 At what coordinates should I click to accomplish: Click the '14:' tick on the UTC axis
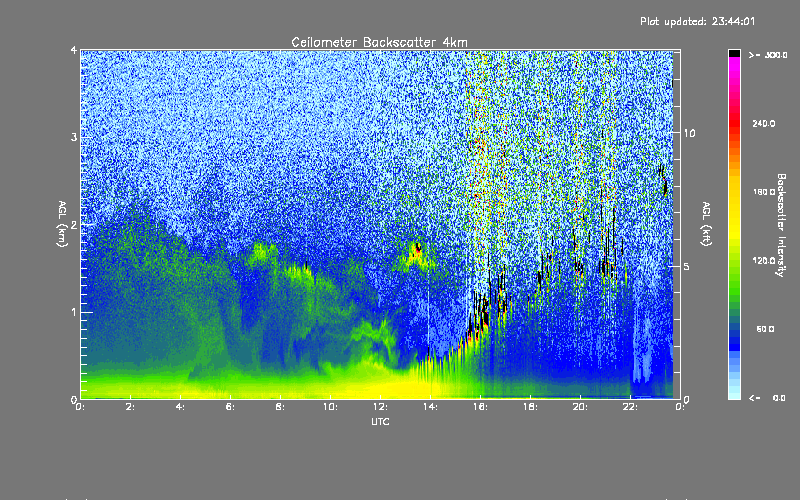tap(430, 407)
